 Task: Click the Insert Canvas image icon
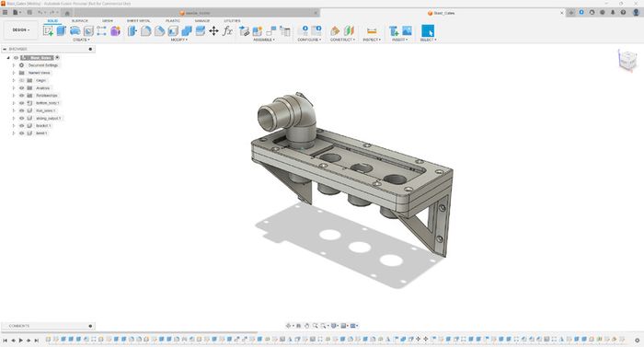407,31
